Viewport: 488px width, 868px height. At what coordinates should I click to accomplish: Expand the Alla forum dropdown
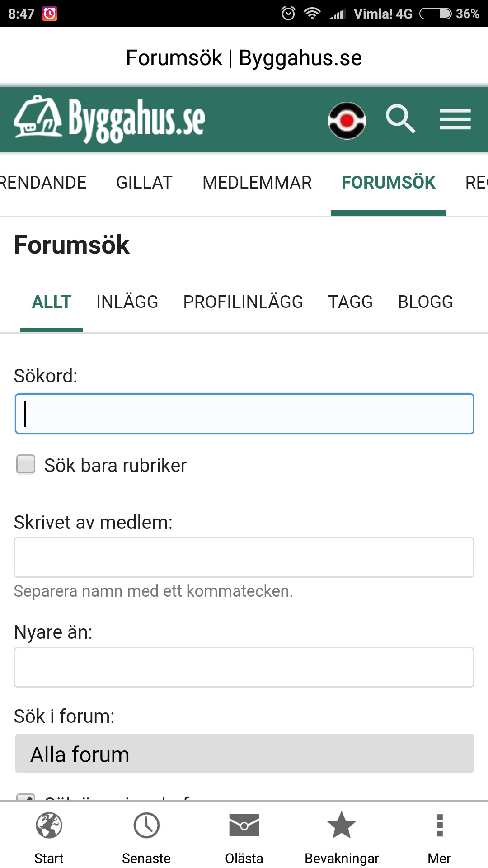(x=244, y=754)
